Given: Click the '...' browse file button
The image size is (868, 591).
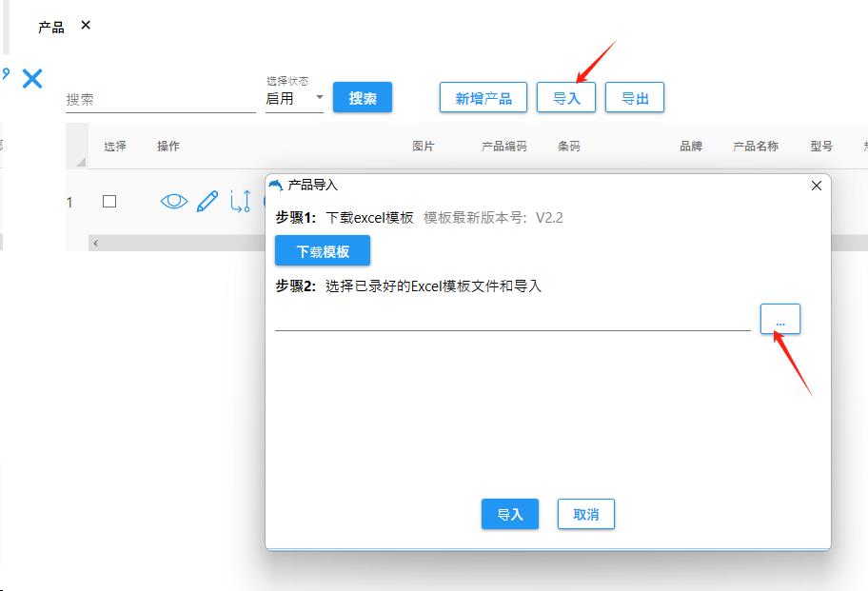Looking at the screenshot, I should tap(780, 320).
